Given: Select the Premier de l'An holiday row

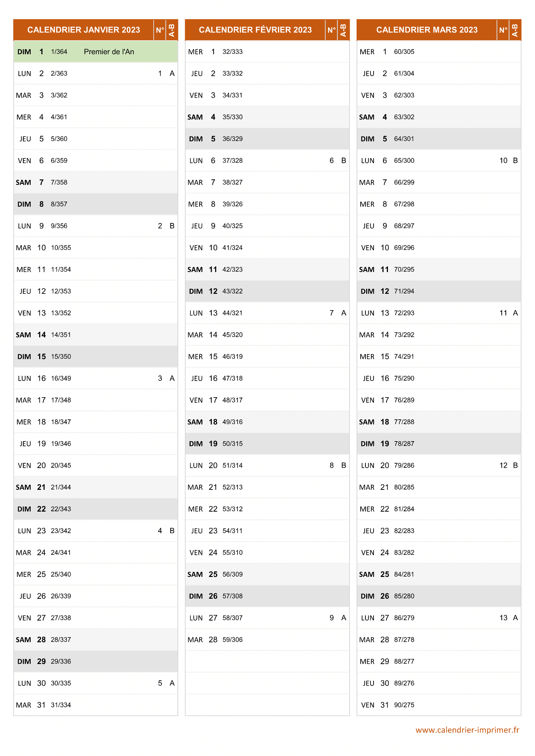Looking at the screenshot, I should click(96, 52).
